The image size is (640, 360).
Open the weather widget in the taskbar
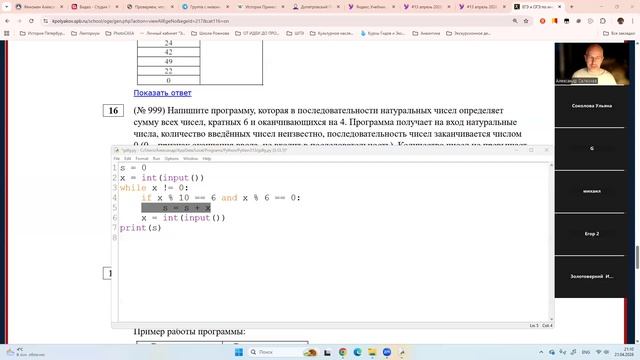pyautogui.click(x=25, y=352)
